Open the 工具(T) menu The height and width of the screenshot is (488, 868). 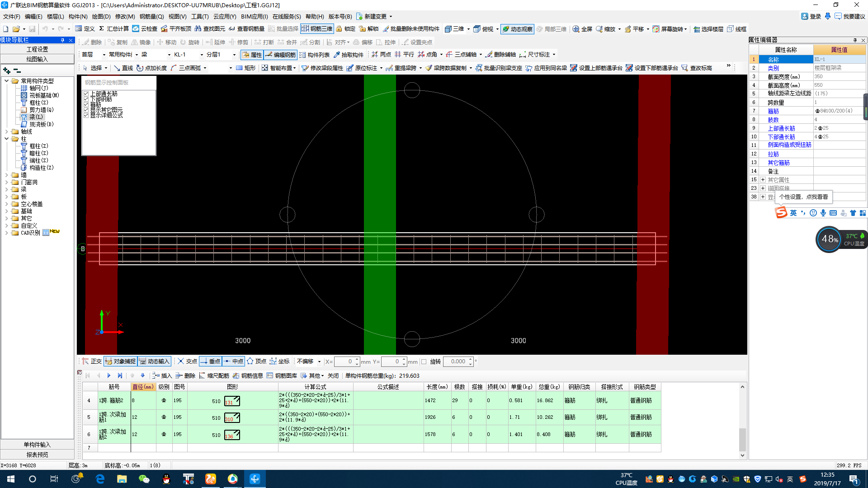(x=200, y=16)
